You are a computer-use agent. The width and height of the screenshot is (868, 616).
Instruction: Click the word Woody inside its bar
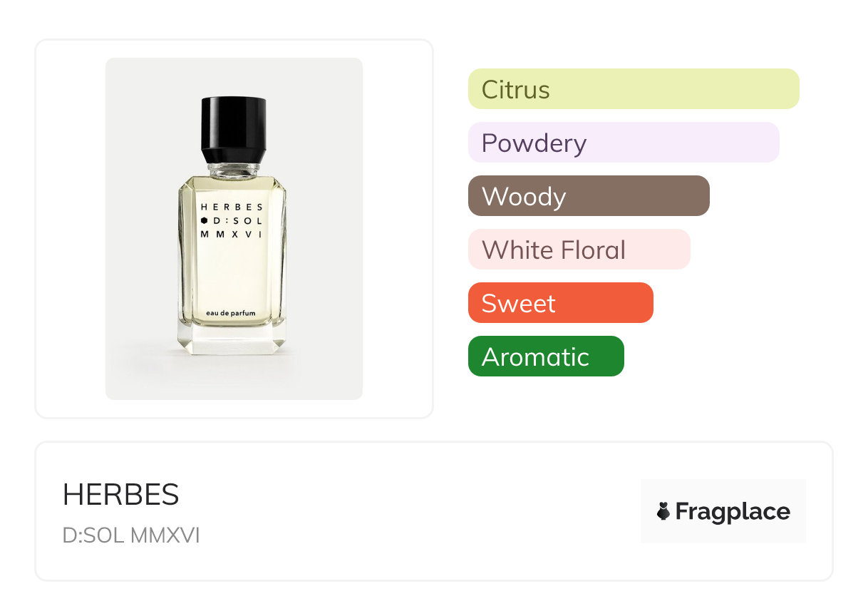(524, 196)
